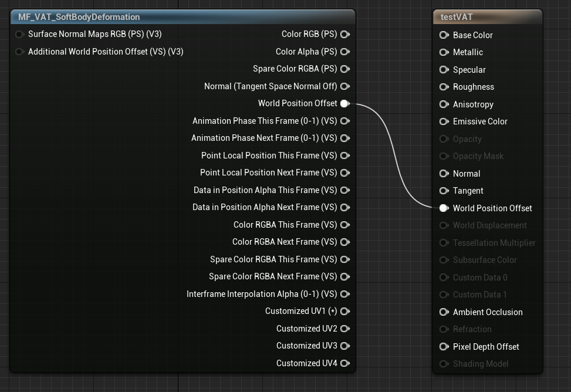Image resolution: width=571 pixels, height=392 pixels.
Task: Click the Anisotropy input pin
Action: [444, 104]
